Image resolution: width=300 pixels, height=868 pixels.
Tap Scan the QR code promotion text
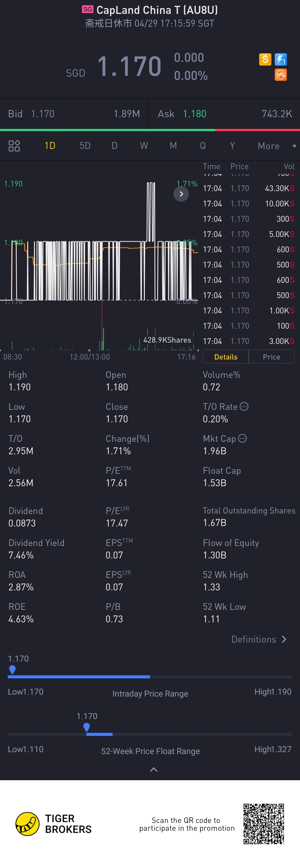pyautogui.click(x=187, y=824)
